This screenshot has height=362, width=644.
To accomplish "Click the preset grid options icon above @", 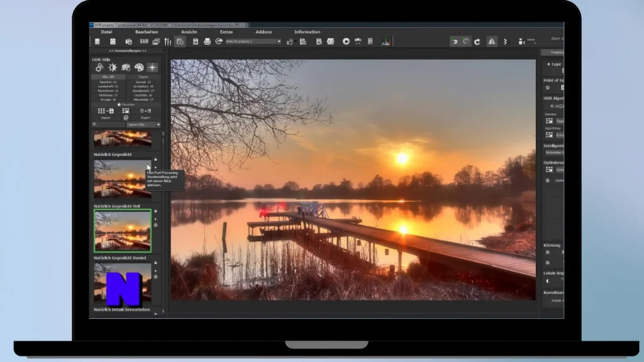I will (x=126, y=111).
